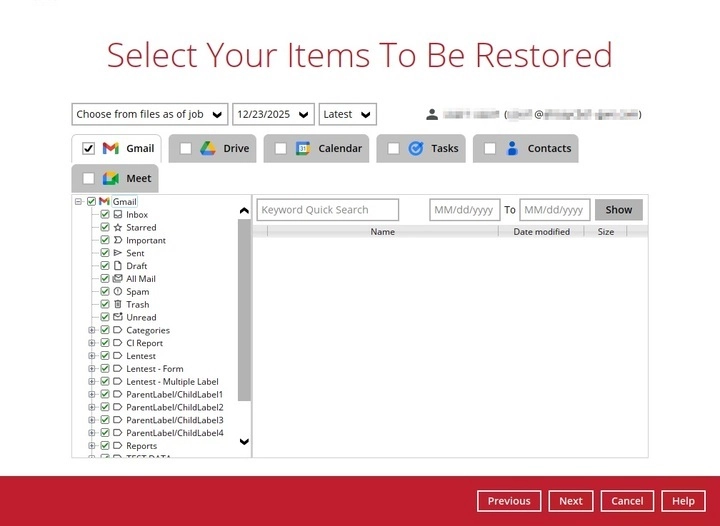Click the Trash bin icon

[x=118, y=304]
